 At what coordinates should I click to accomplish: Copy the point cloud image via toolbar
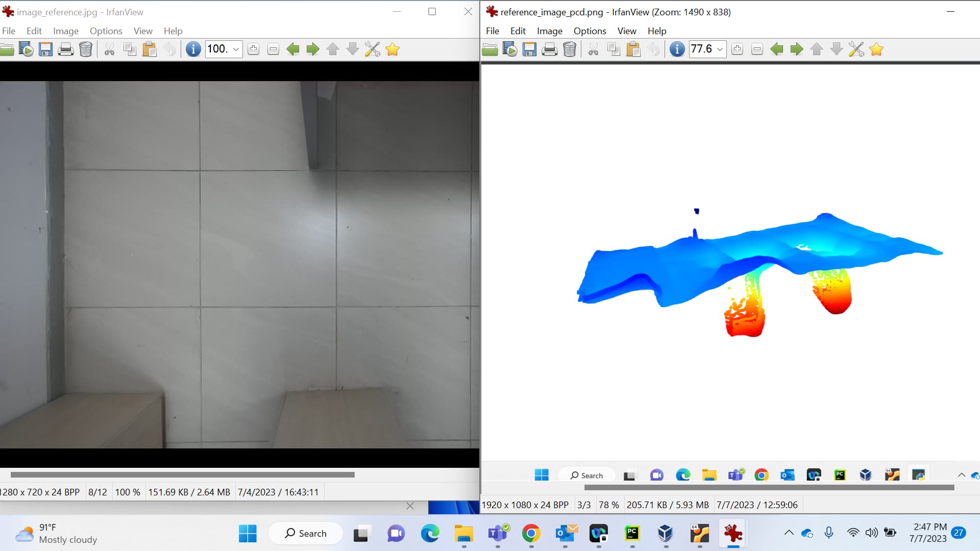tap(614, 49)
